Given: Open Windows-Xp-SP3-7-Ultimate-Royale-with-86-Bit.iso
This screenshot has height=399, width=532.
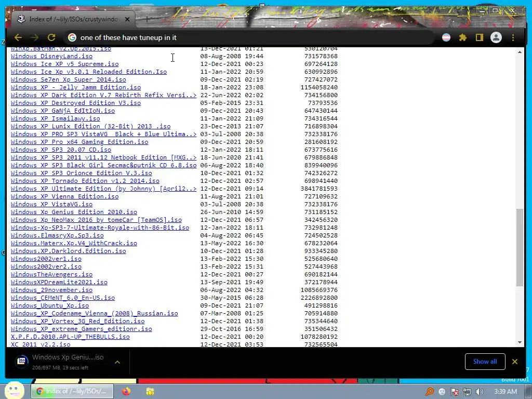Looking at the screenshot, I should (100, 228).
